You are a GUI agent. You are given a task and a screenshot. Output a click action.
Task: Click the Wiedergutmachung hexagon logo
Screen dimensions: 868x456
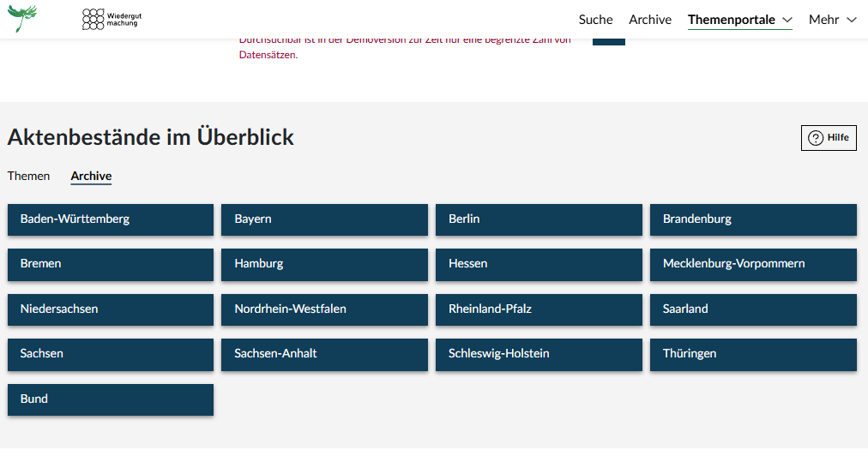112,19
